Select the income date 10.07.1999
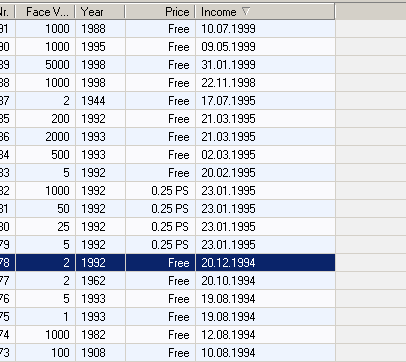This screenshot has width=406, height=362. 228,29
